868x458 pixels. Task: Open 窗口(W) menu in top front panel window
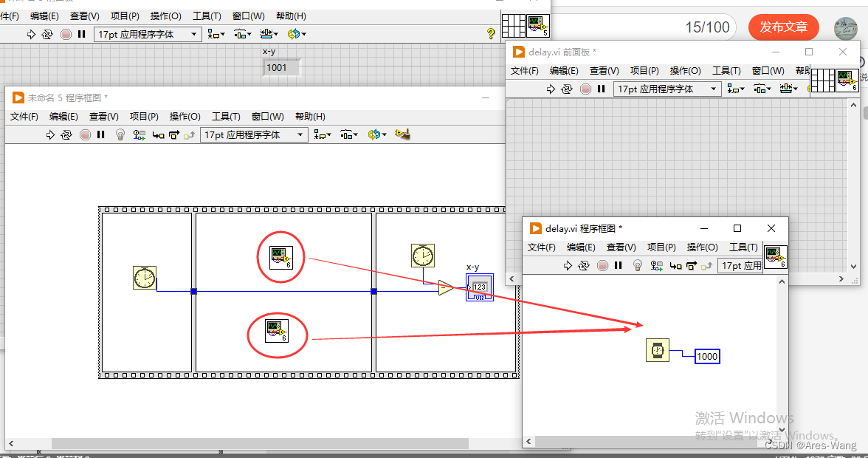(x=249, y=16)
